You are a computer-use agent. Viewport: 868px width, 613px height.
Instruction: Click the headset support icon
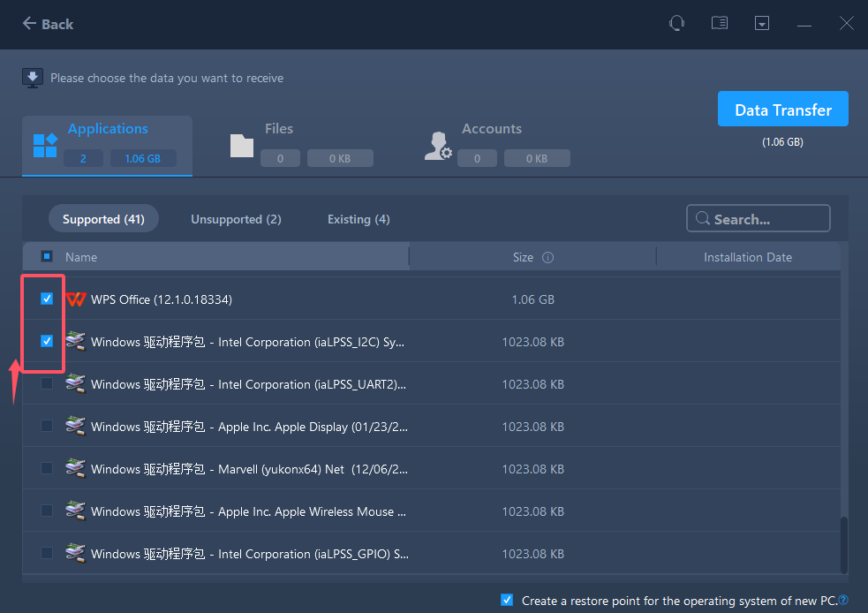(x=677, y=24)
